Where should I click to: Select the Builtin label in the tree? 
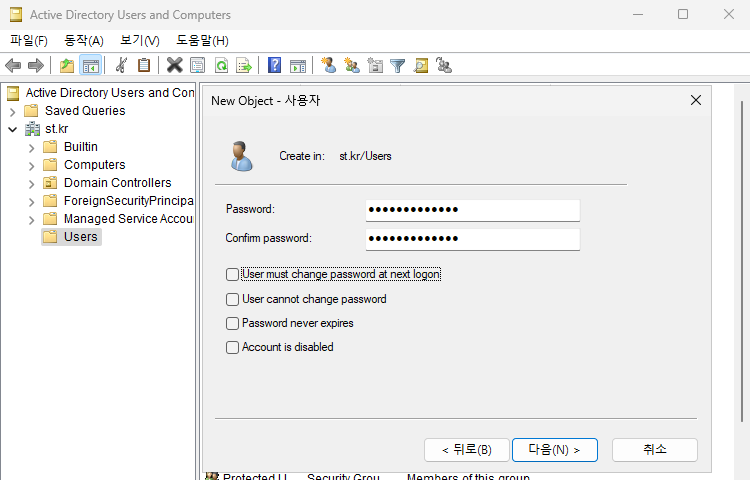[81, 147]
